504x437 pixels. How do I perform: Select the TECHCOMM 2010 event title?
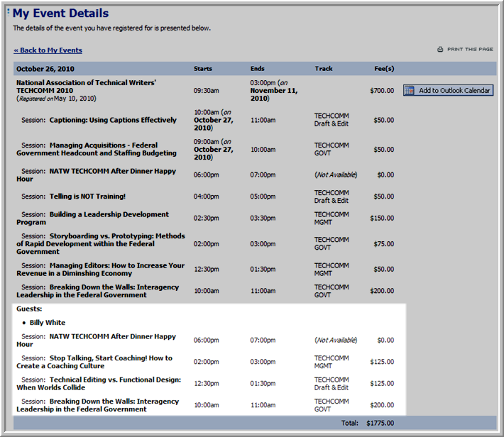pyautogui.click(x=86, y=87)
